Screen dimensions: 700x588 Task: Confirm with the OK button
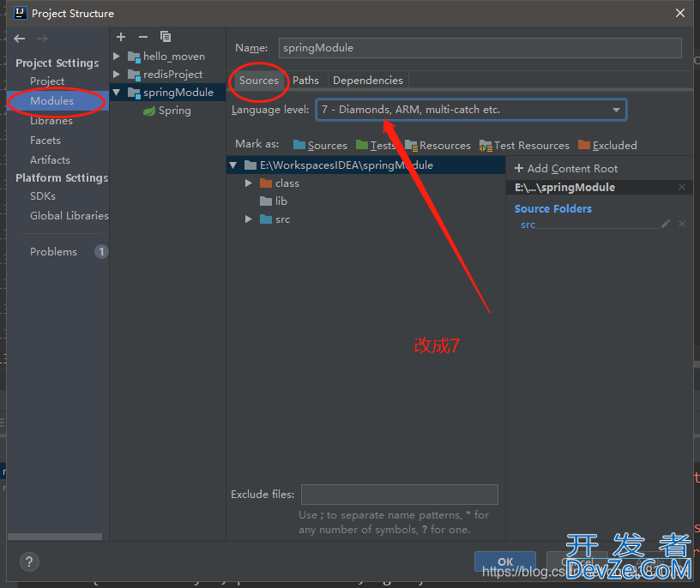tap(505, 561)
